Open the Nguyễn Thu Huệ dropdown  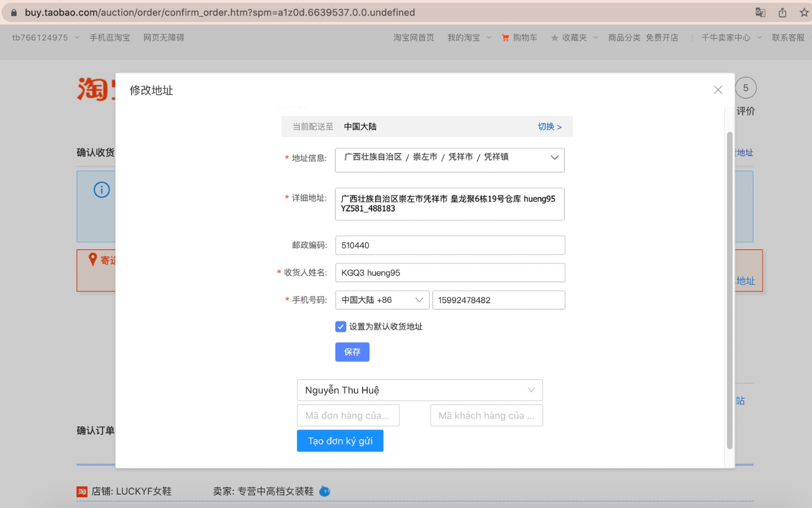pyautogui.click(x=420, y=390)
